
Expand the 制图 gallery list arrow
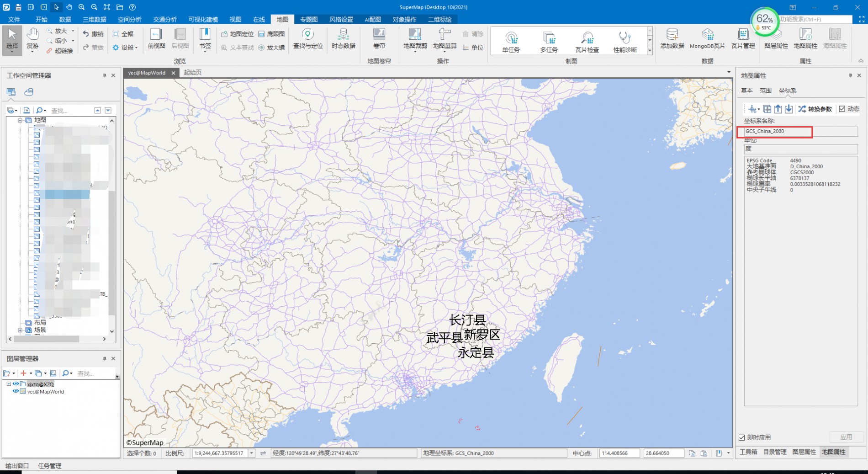[650, 51]
